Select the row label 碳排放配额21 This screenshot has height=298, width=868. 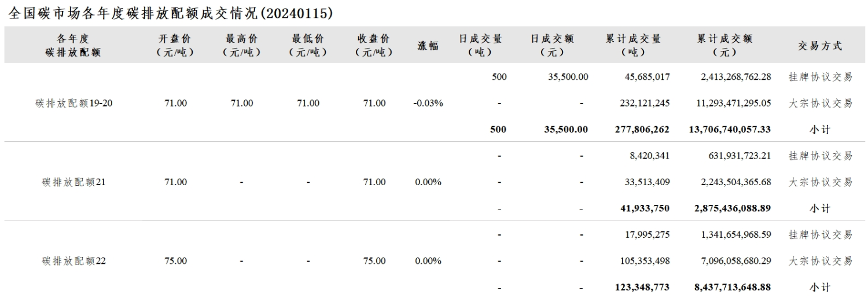pos(73,182)
